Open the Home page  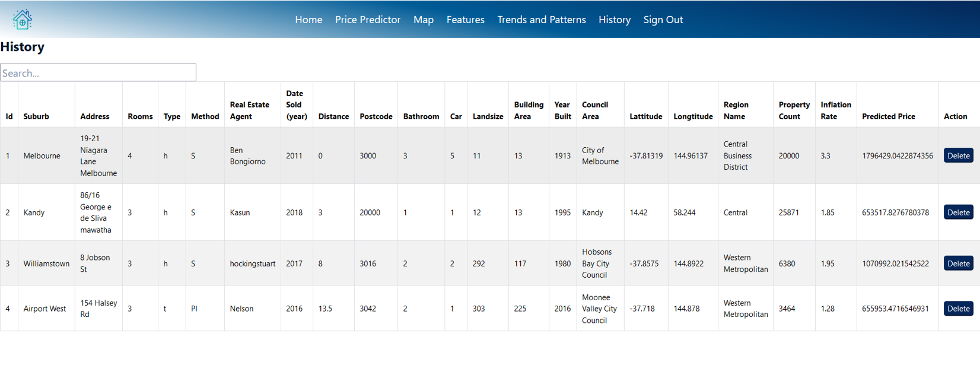pos(308,20)
